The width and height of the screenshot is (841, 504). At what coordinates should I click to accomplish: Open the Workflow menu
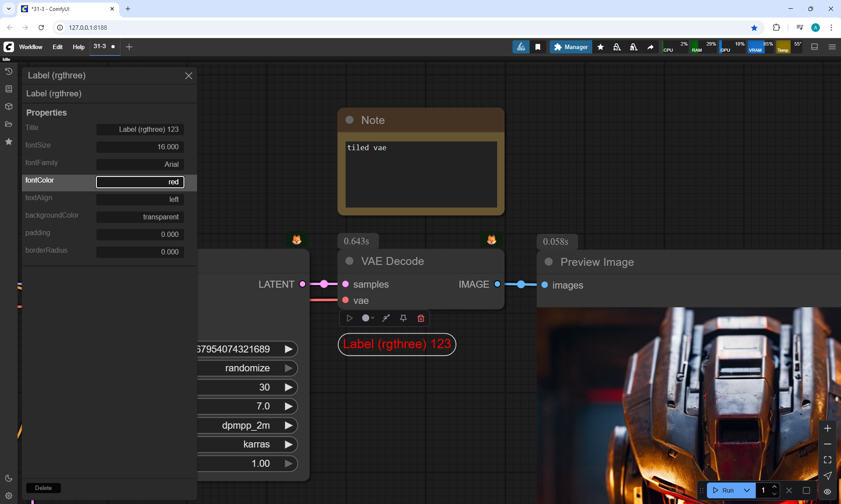[31, 47]
